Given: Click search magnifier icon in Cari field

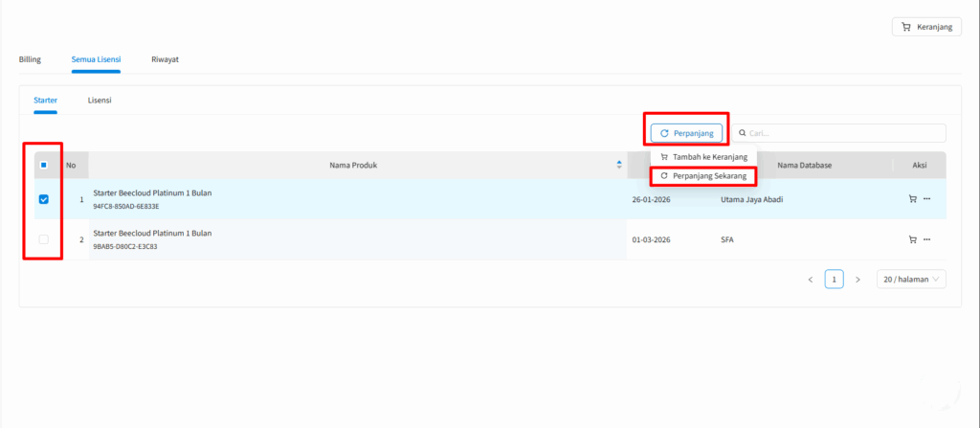Looking at the screenshot, I should pos(743,133).
